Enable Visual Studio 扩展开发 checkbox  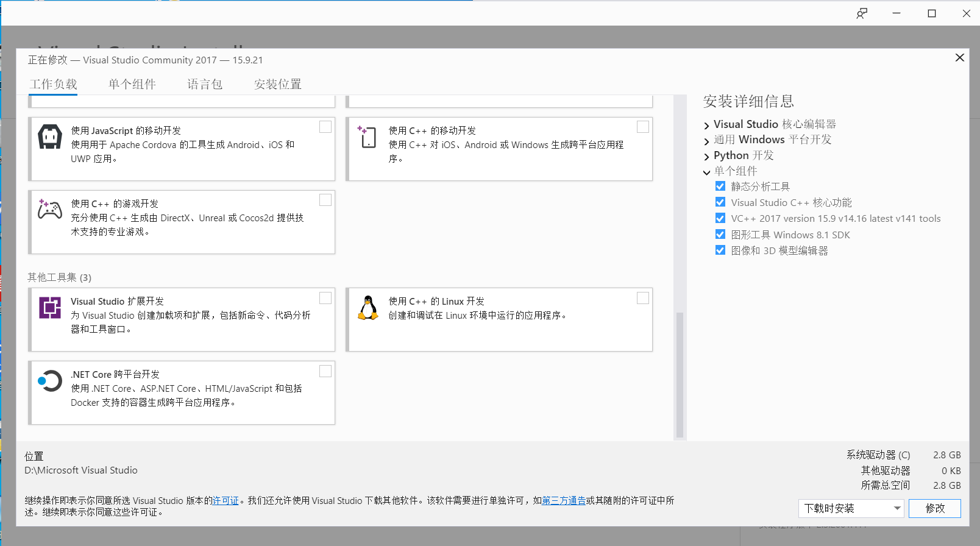pyautogui.click(x=325, y=298)
